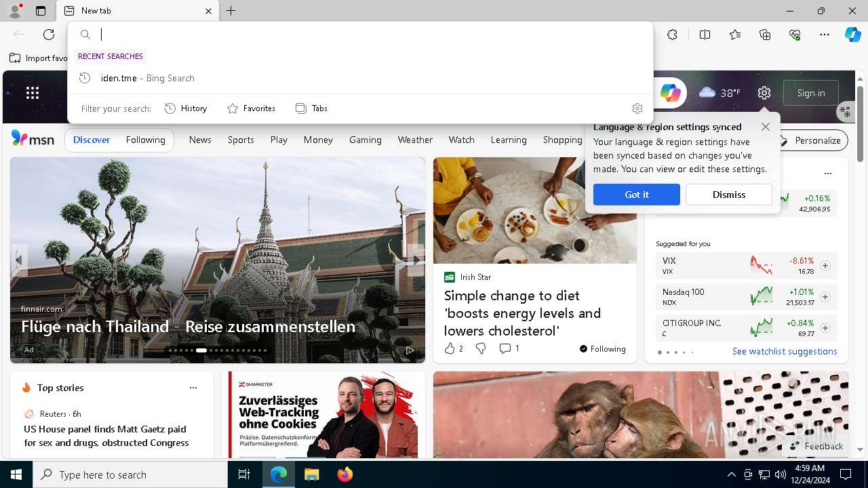Open the Sports menu item
This screenshot has width=868, height=488.
(x=241, y=140)
